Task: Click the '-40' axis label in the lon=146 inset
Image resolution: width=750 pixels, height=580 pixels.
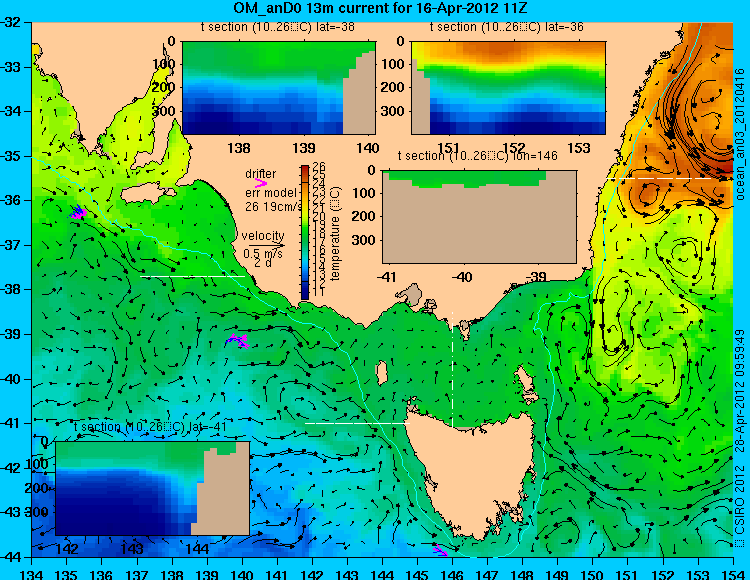Action: pyautogui.click(x=462, y=276)
